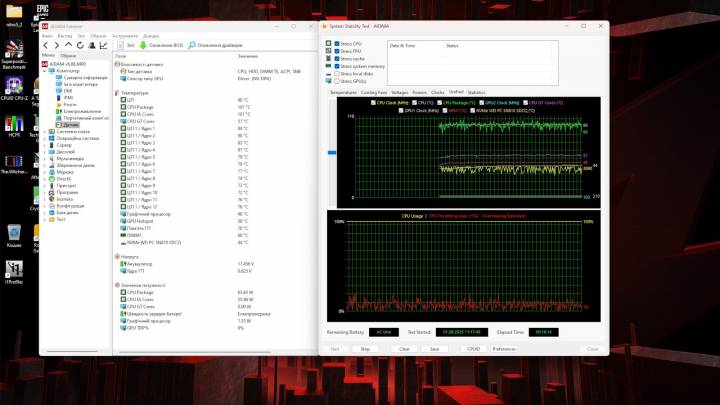Click the green BIOS update arrow

pyautogui.click(x=143, y=45)
